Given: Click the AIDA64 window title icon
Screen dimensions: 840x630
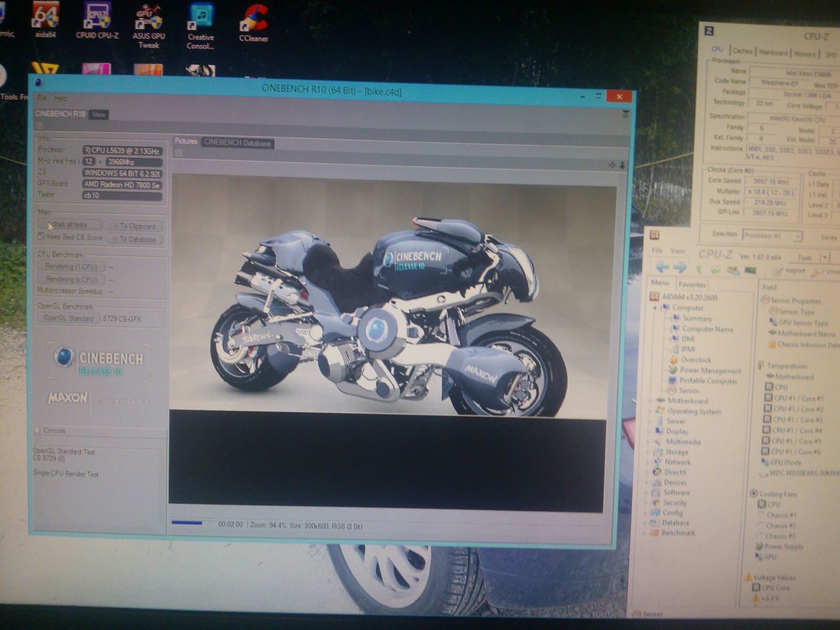Looking at the screenshot, I should pyautogui.click(x=655, y=235).
